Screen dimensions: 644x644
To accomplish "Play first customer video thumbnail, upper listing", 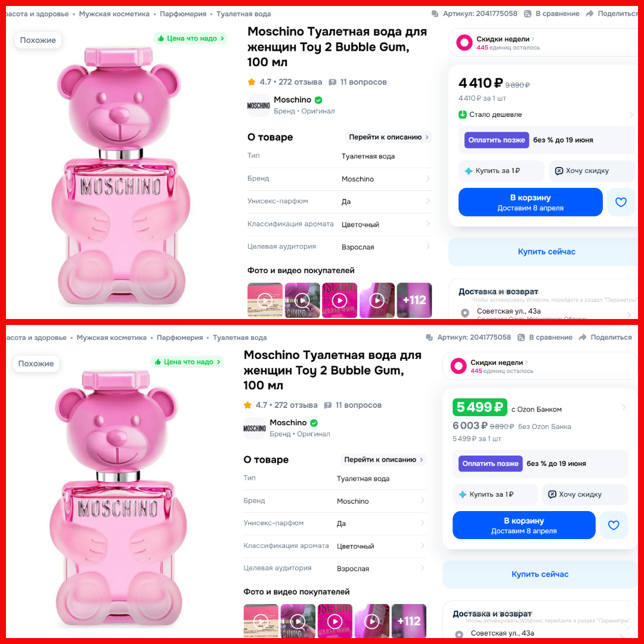I will click(265, 300).
